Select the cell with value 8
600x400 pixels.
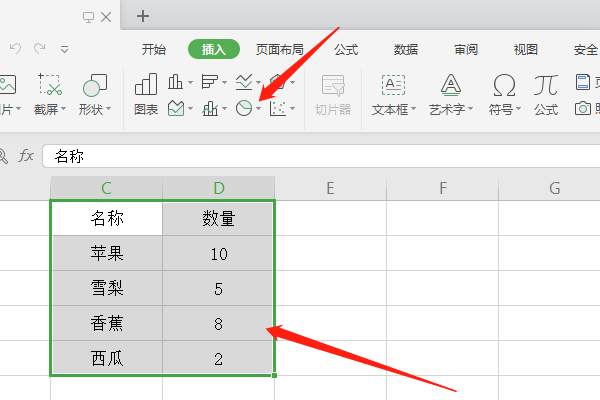[x=218, y=323]
